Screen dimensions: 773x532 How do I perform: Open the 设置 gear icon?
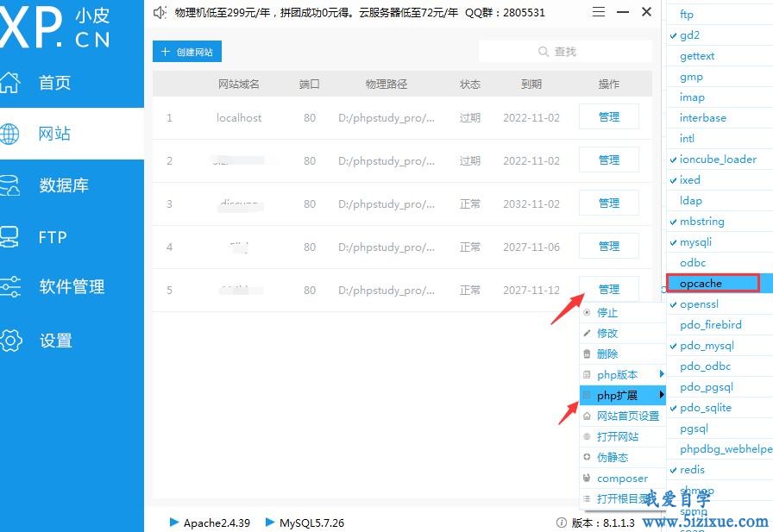pos(10,341)
